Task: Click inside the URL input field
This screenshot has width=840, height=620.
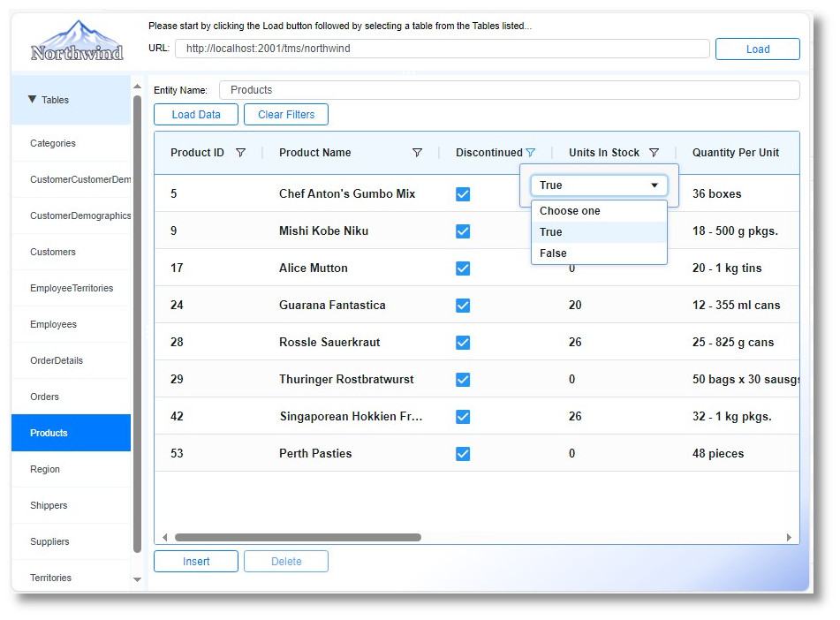Action: click(442, 49)
